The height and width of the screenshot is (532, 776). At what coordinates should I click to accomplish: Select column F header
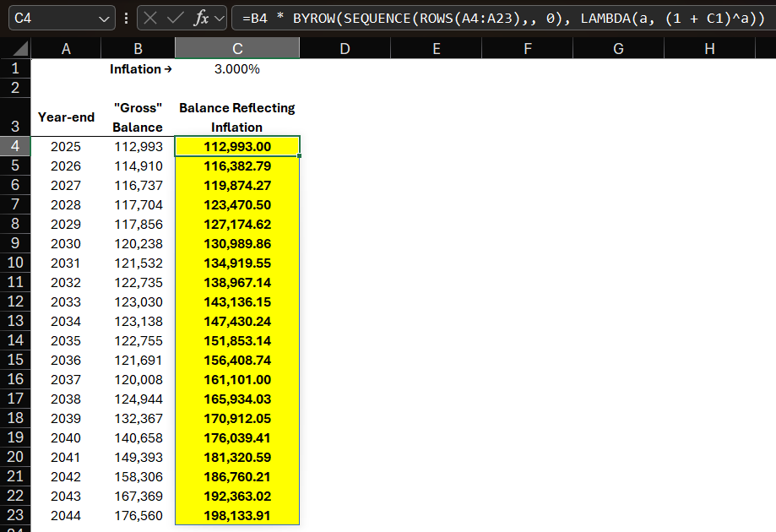528,48
